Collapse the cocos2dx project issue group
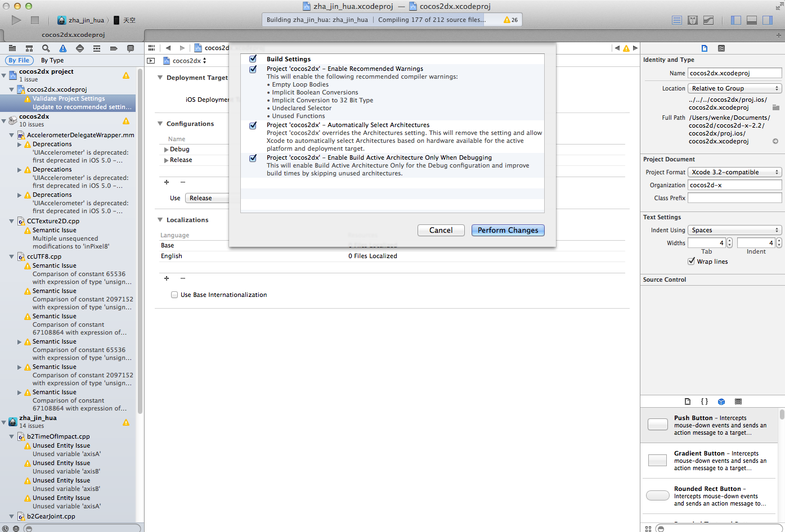Viewport: 785px width, 532px height. click(4, 75)
